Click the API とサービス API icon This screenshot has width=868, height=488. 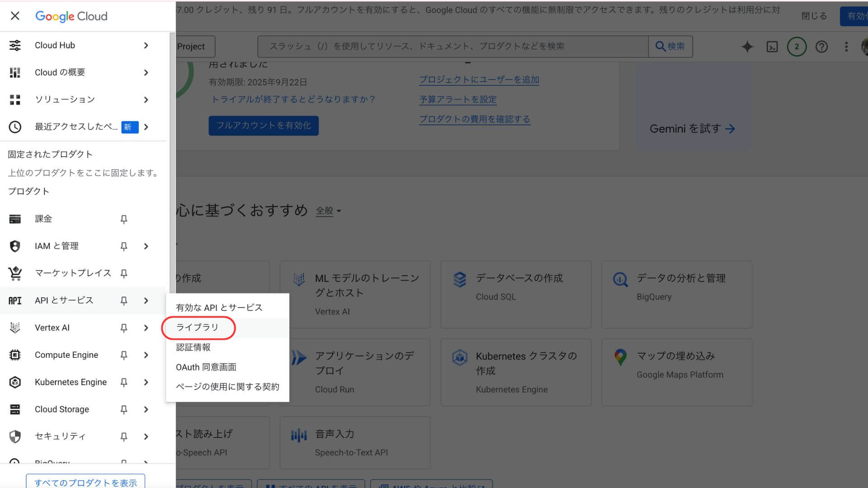(15, 300)
